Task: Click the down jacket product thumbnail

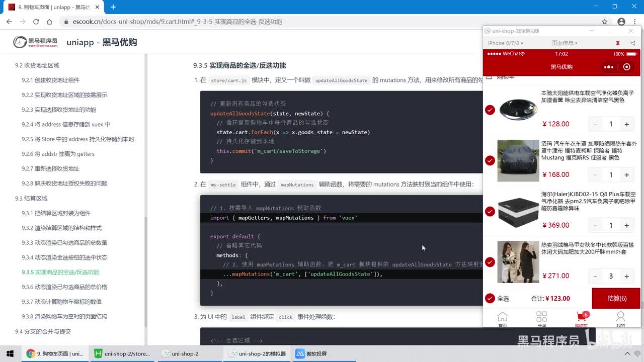Action: point(518,262)
